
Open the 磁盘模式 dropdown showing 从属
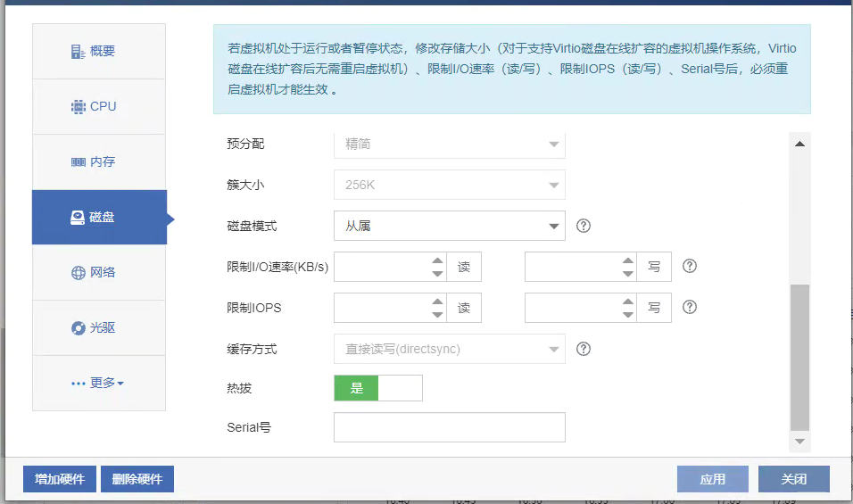[450, 226]
